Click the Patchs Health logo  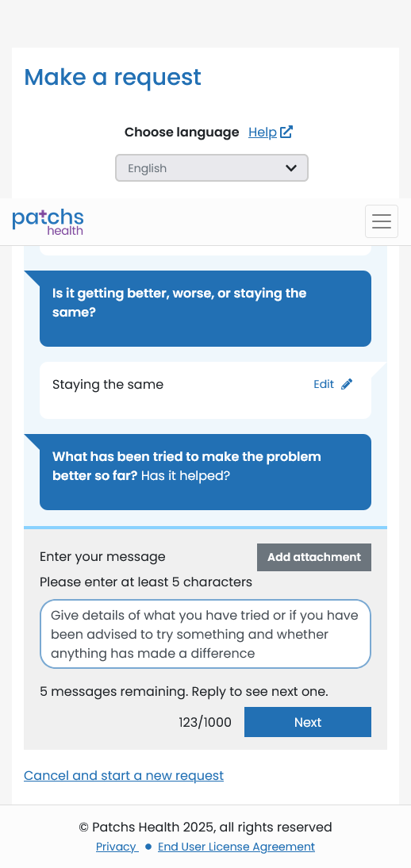click(x=48, y=222)
